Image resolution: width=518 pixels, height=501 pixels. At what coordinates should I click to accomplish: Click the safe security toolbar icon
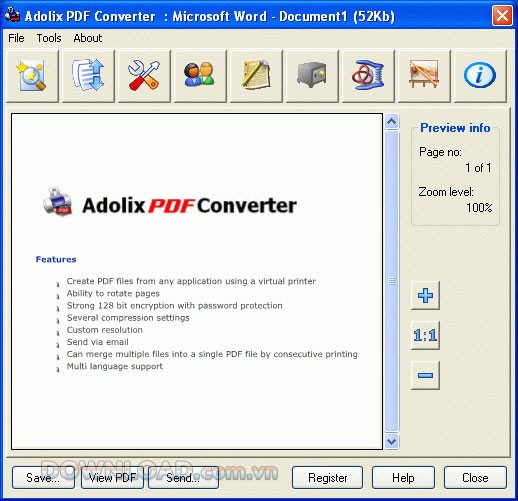[312, 76]
